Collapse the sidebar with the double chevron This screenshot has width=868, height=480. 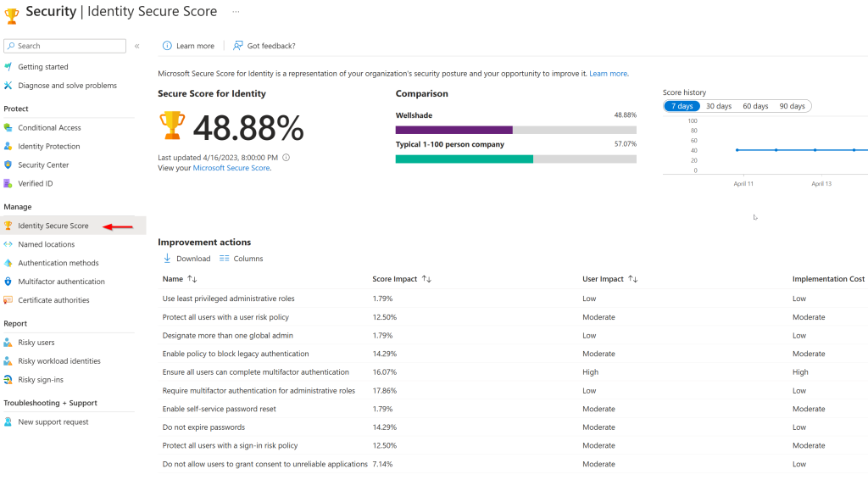coord(136,46)
